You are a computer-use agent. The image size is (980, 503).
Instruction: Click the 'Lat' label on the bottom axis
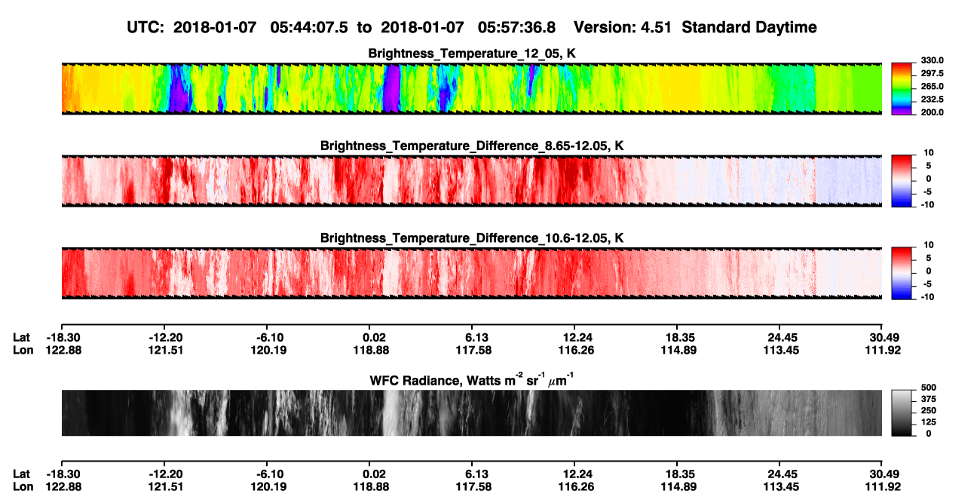[22, 474]
